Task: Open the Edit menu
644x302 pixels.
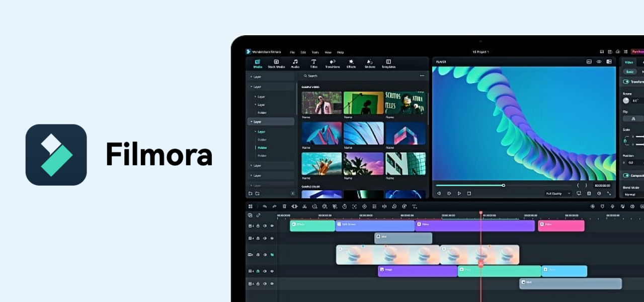Action: coord(303,52)
